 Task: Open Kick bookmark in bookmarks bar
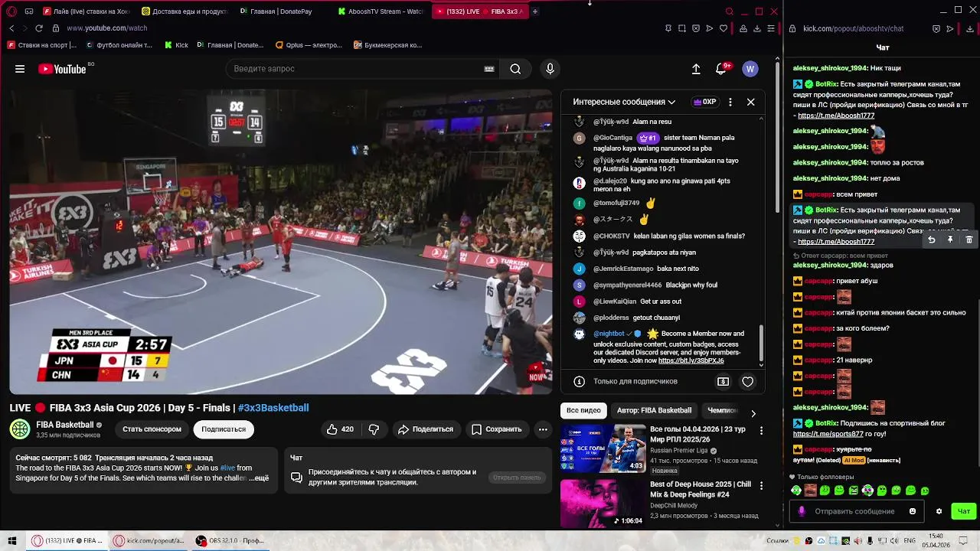(176, 45)
